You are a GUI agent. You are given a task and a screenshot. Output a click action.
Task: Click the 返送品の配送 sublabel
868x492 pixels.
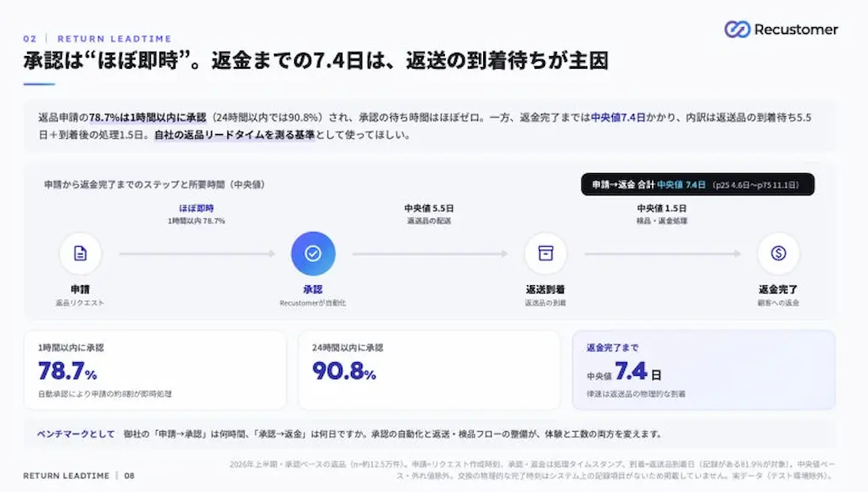tap(429, 221)
